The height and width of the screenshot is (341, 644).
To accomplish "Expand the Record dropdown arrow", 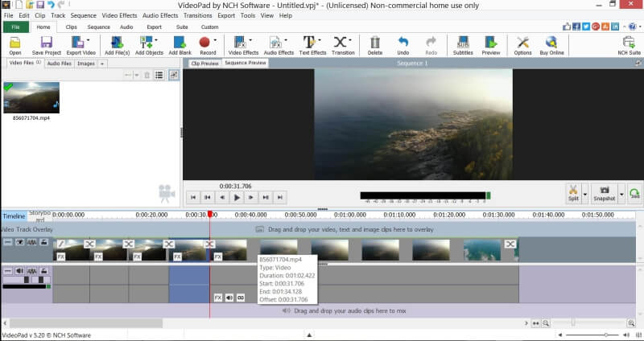I will (215, 40).
